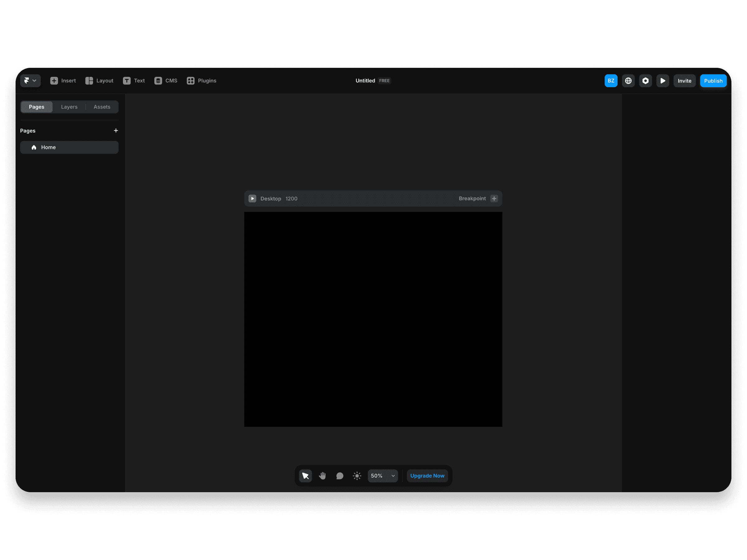Switch to the Pages tab
747x560 pixels.
click(36, 107)
